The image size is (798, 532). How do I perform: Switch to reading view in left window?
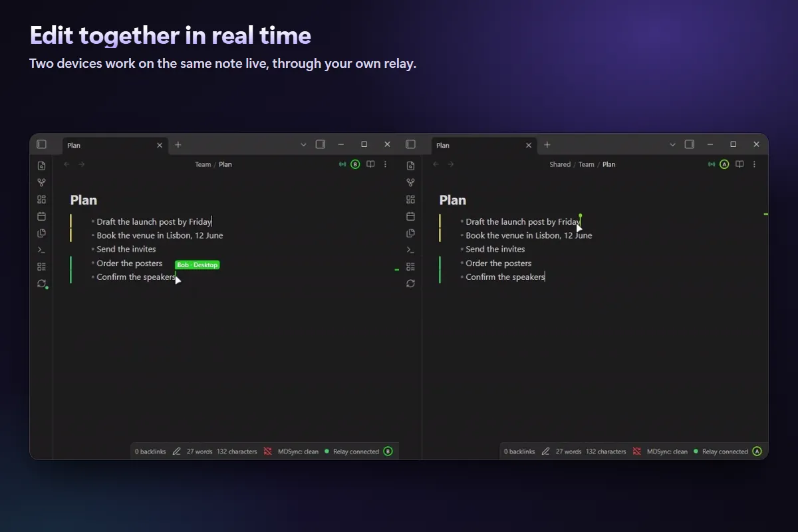click(x=370, y=164)
